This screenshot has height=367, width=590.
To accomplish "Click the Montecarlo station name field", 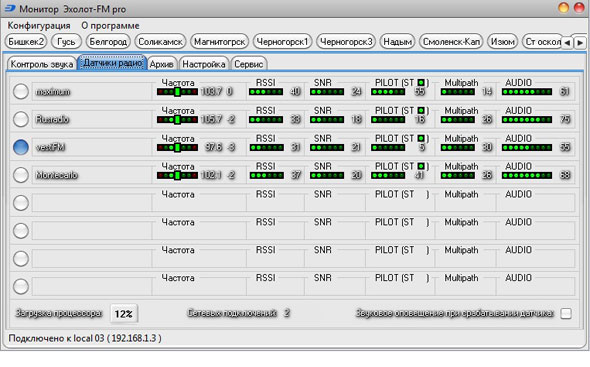I will [x=91, y=175].
